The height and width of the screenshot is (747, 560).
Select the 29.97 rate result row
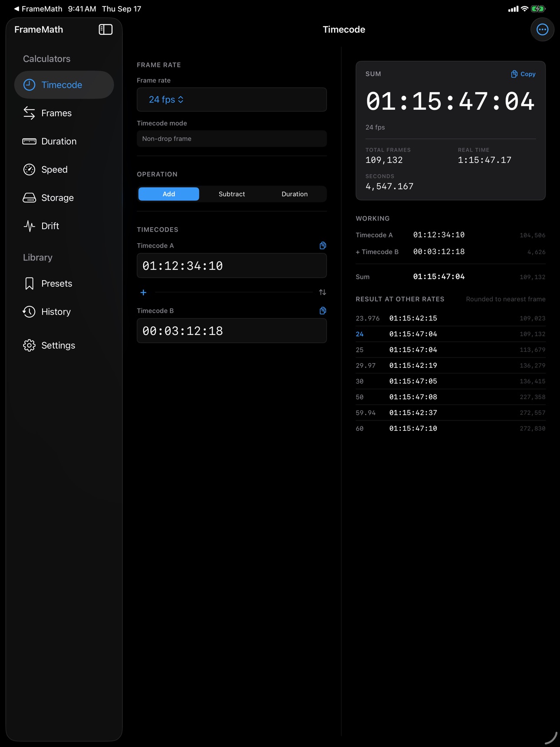click(451, 366)
